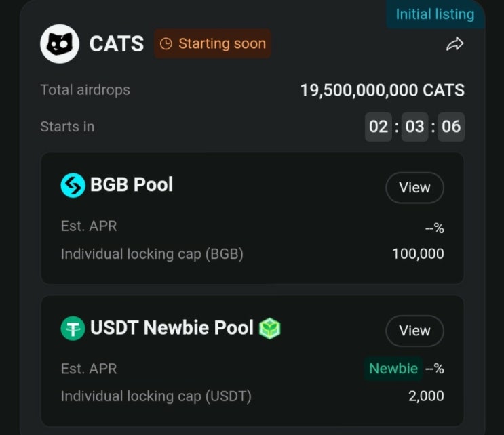Screen dimensions: 504x435
Task: Click the BGB Pool logo icon
Action: click(x=73, y=185)
